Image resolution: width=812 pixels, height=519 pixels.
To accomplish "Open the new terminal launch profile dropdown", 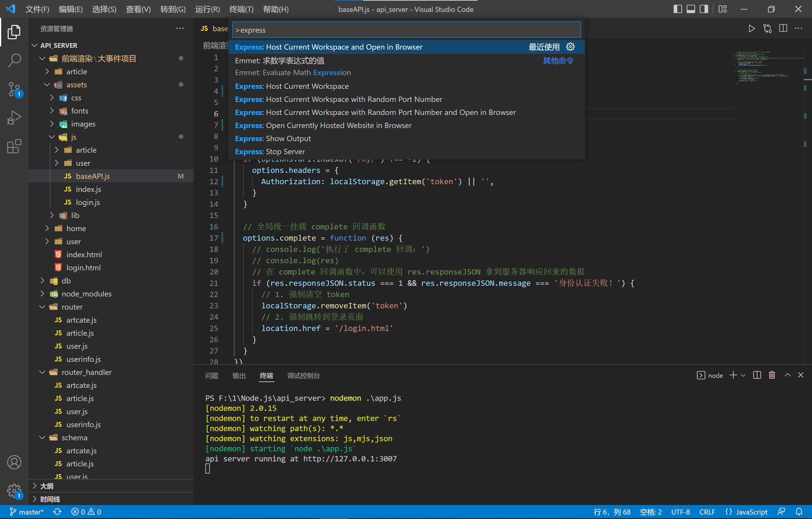I will click(x=743, y=375).
